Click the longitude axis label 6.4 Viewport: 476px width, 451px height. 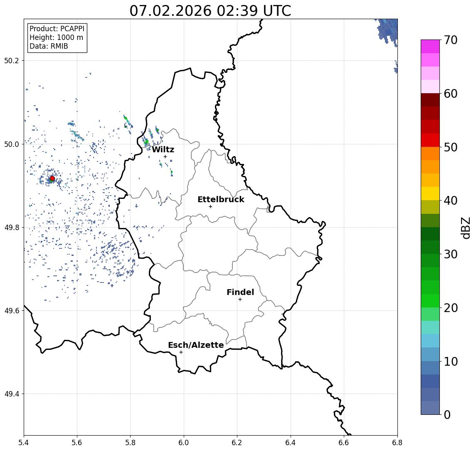coord(291,443)
